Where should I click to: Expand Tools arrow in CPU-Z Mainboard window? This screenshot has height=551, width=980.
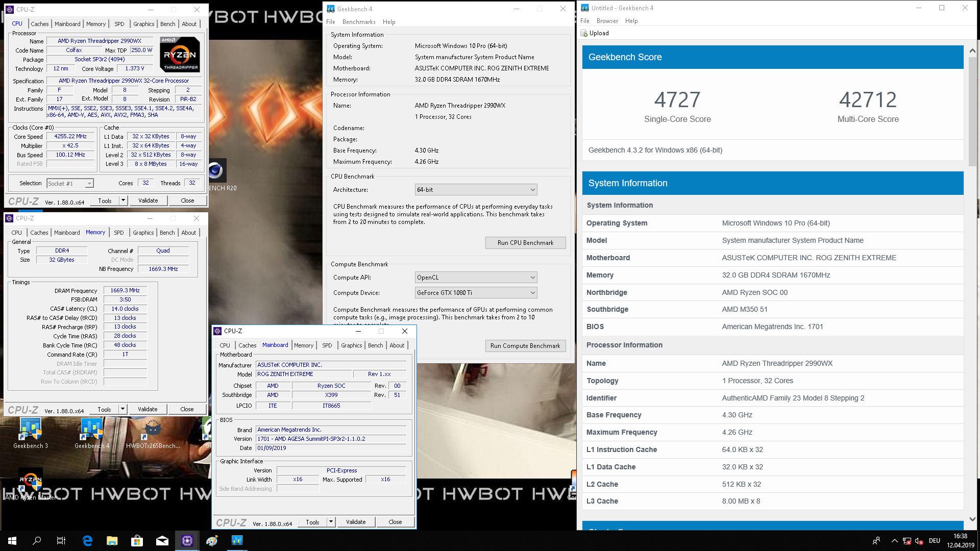point(331,522)
